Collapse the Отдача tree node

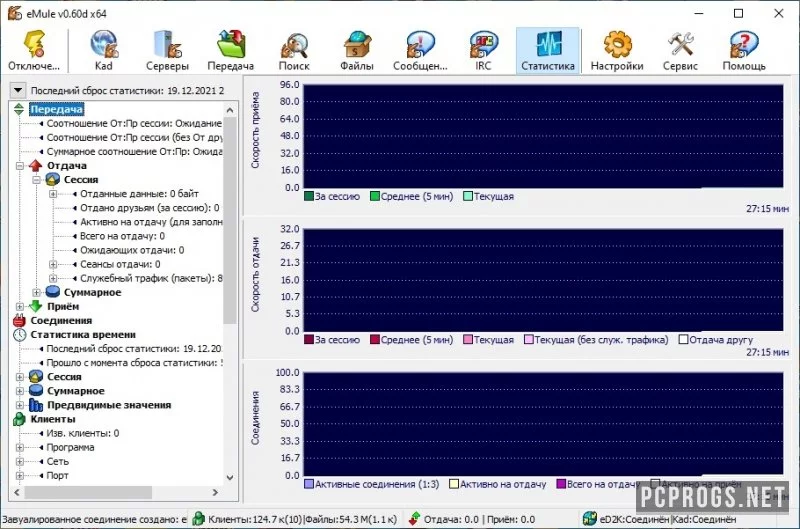coord(19,166)
